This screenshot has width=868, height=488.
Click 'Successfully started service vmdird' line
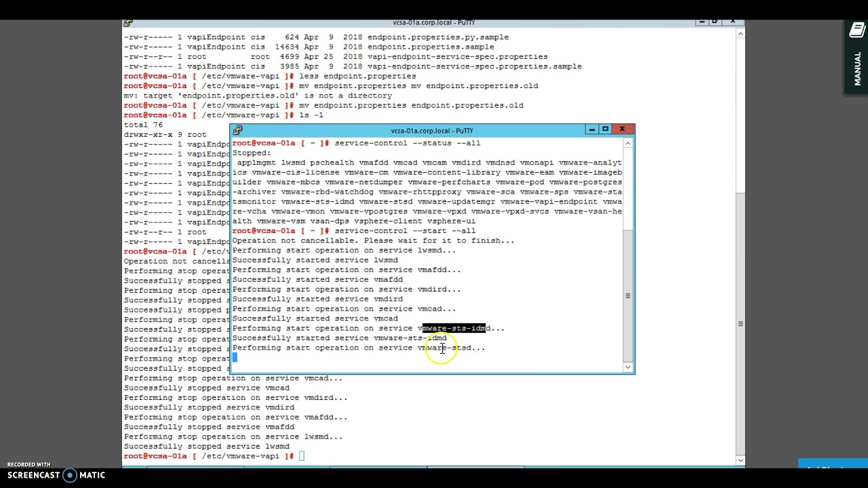tap(317, 299)
